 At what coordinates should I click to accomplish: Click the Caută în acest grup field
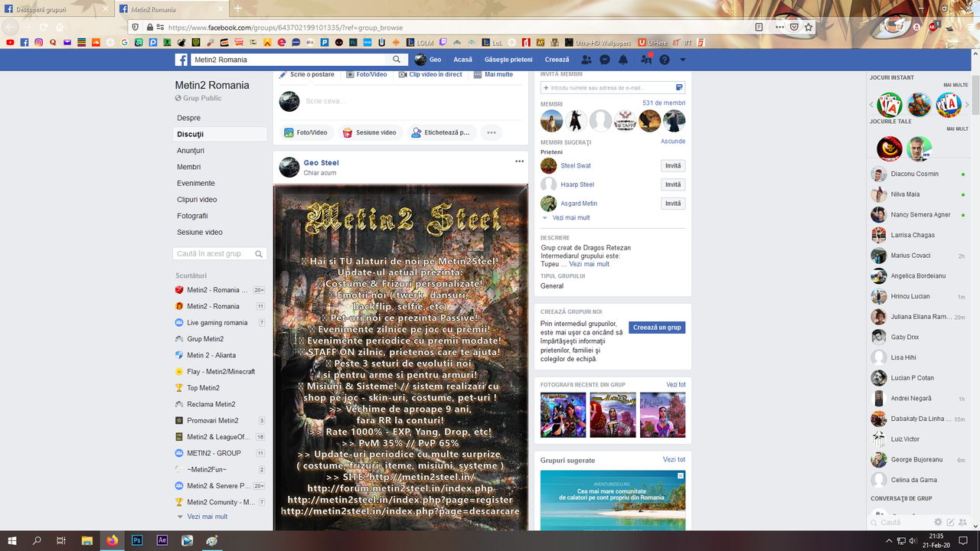[220, 254]
